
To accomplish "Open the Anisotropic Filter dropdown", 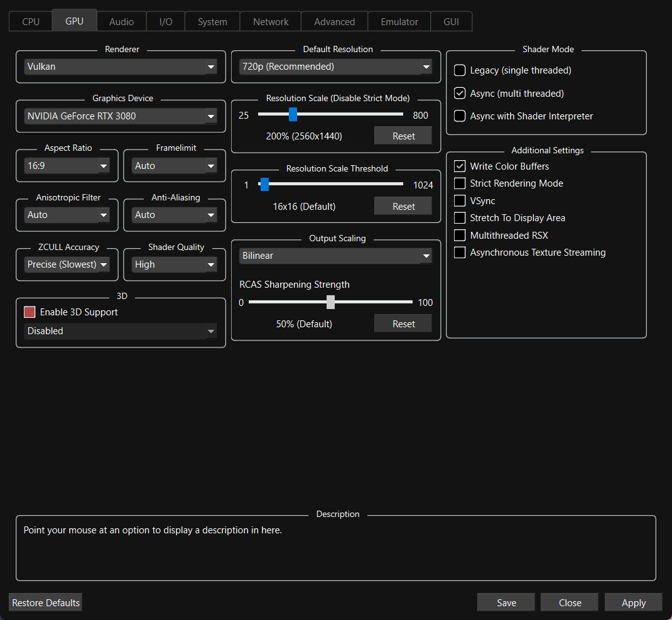I will click(67, 215).
